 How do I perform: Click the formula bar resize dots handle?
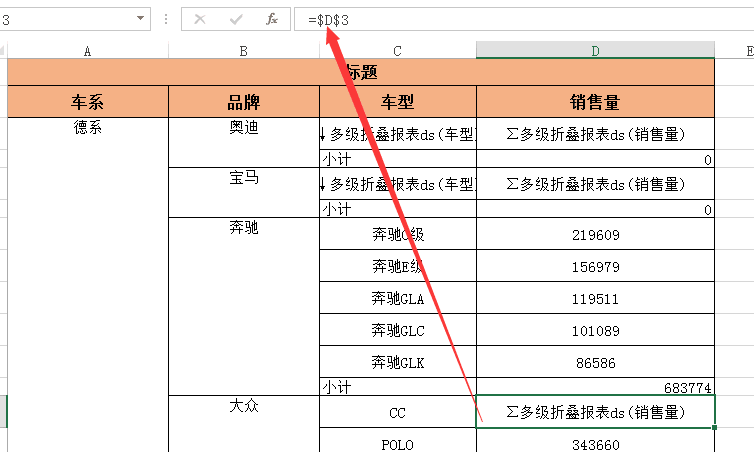[x=166, y=19]
